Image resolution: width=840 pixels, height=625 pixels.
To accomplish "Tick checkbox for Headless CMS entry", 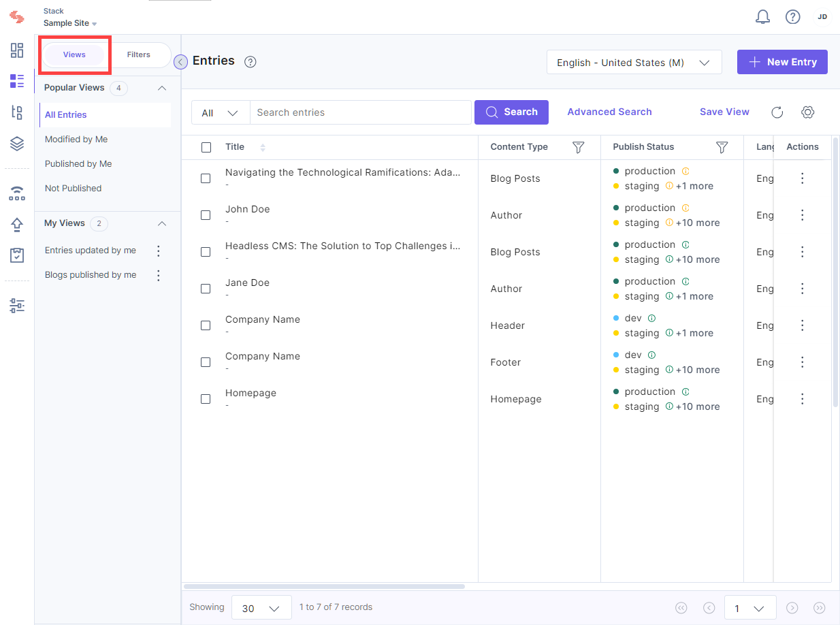I will pos(206,252).
